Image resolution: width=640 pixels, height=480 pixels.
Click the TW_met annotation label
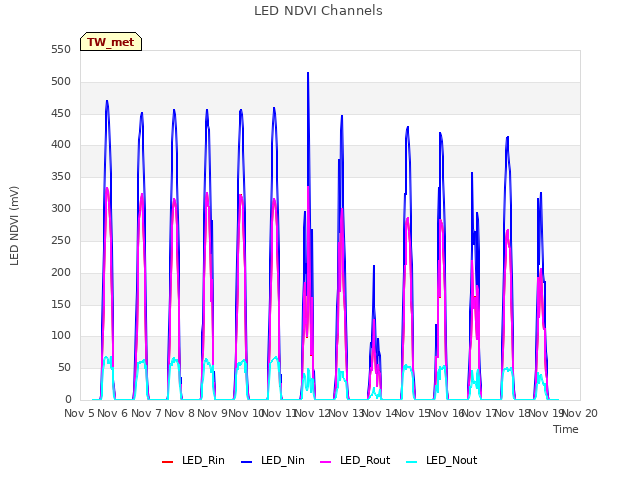(111, 42)
